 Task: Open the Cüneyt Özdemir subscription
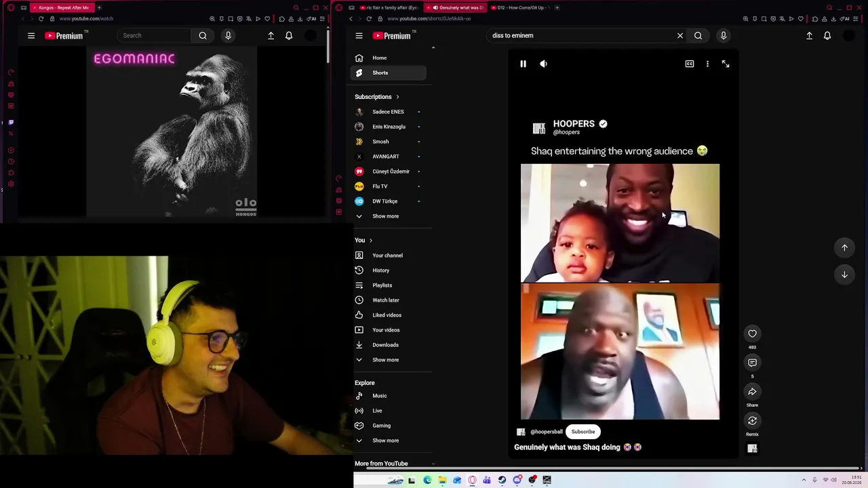389,171
